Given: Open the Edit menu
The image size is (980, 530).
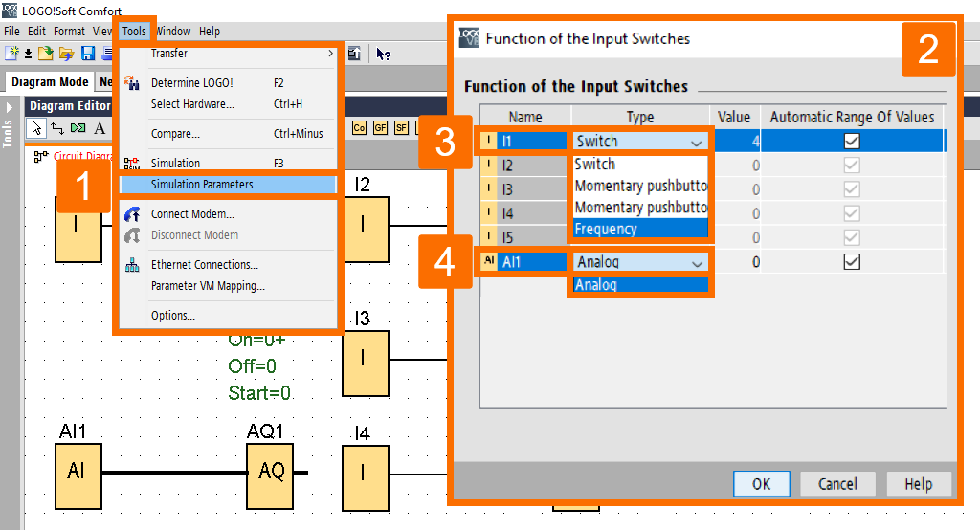Looking at the screenshot, I should pyautogui.click(x=37, y=32).
